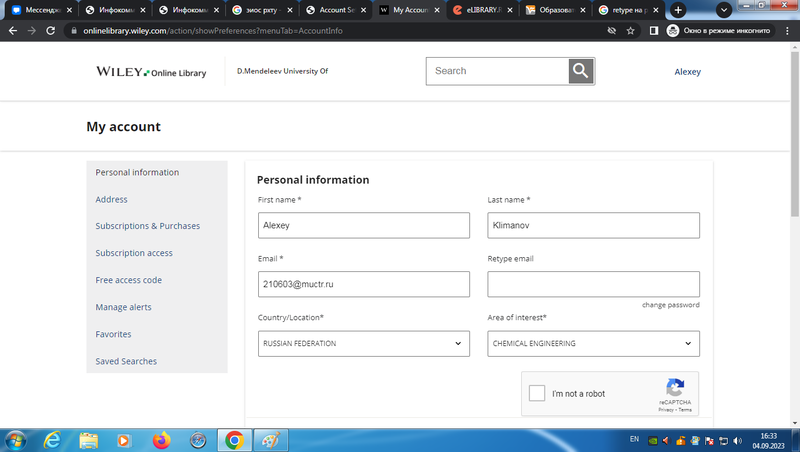Bookmark this page using the star icon
800x452 pixels.
tap(631, 31)
